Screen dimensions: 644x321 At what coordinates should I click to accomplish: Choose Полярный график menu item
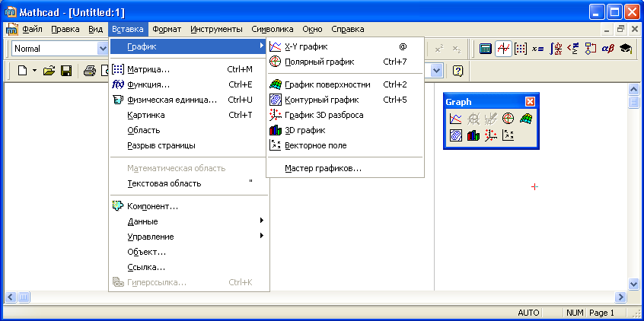pos(345,62)
